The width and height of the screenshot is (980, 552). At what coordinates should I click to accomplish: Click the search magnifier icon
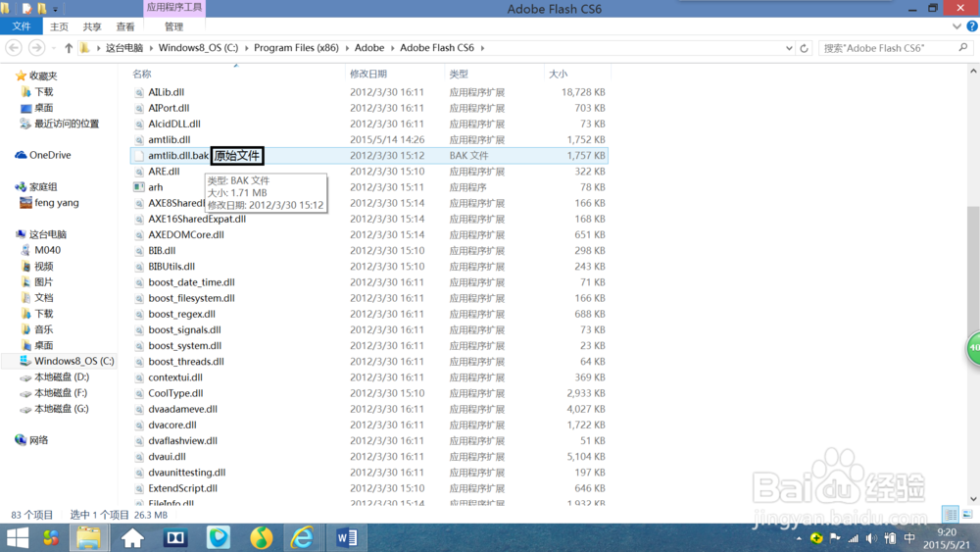coord(963,47)
